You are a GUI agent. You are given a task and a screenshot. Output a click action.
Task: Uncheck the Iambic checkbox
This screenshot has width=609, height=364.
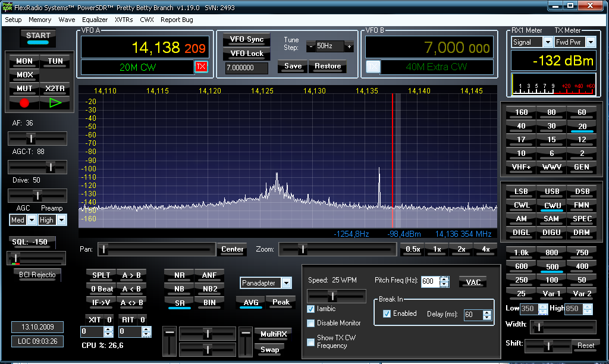(x=311, y=309)
